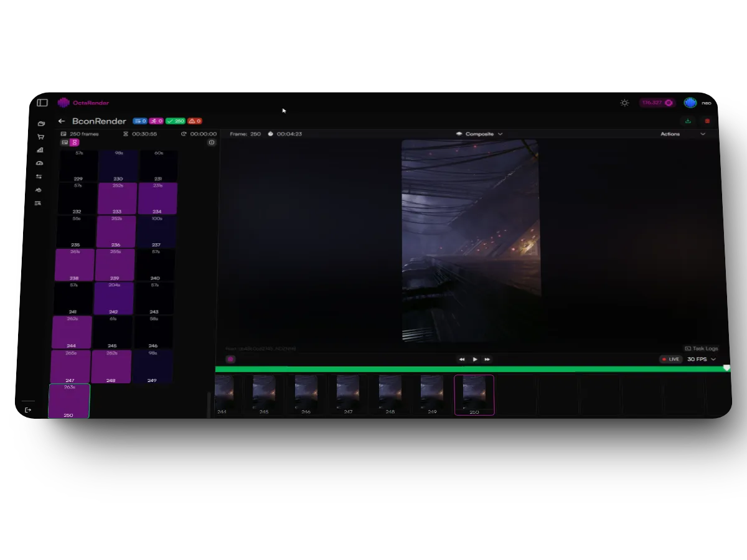Select frame 233 tile in the grid
The height and width of the screenshot is (560, 747).
click(118, 198)
